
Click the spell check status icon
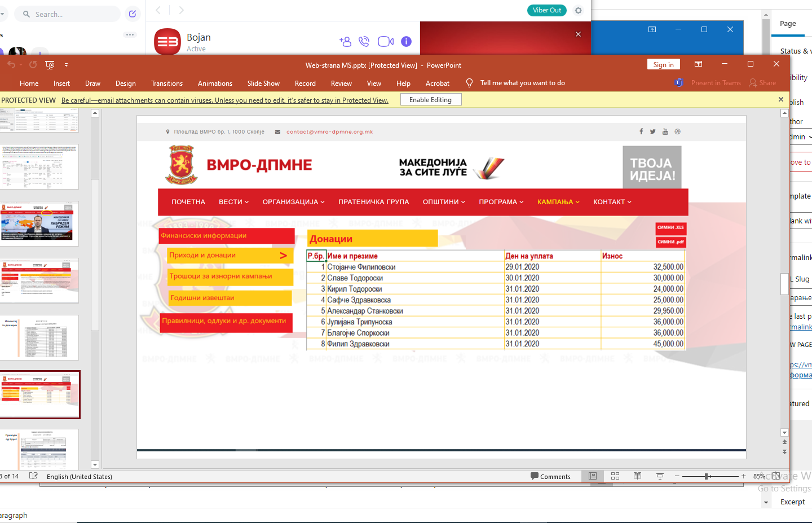click(x=33, y=476)
